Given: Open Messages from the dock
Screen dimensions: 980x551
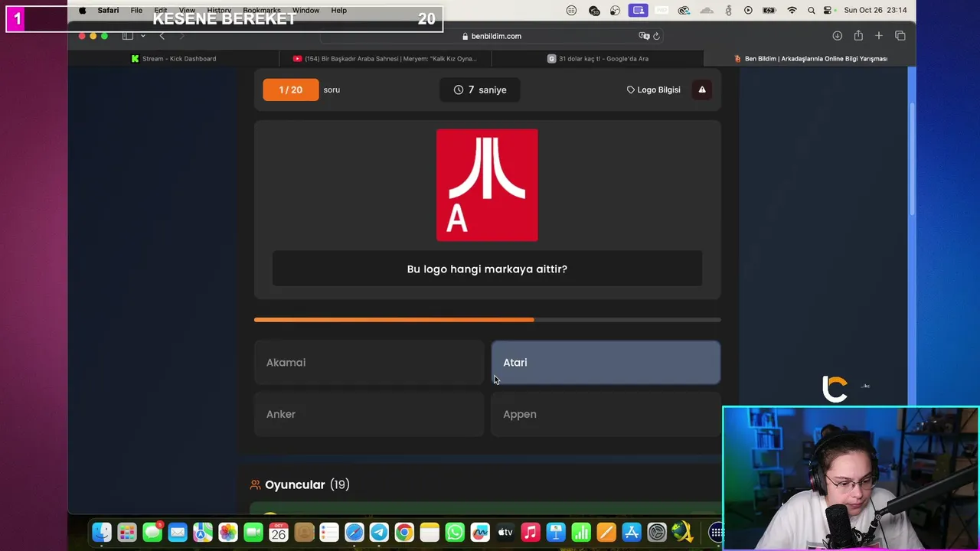Looking at the screenshot, I should (x=152, y=532).
